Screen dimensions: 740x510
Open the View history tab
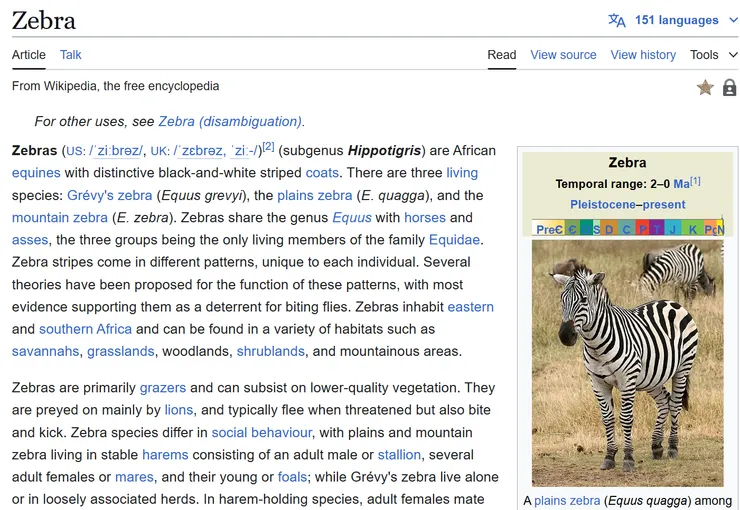pos(643,55)
